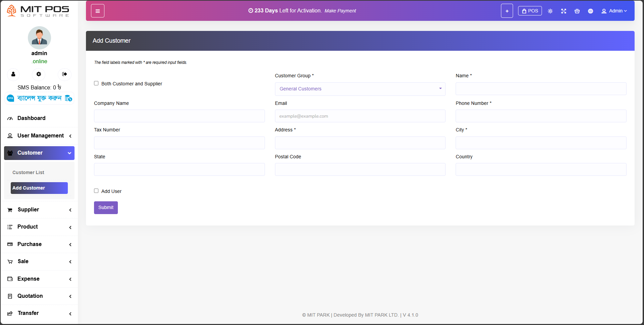
Task: Click into the Phone Number field
Action: [541, 116]
